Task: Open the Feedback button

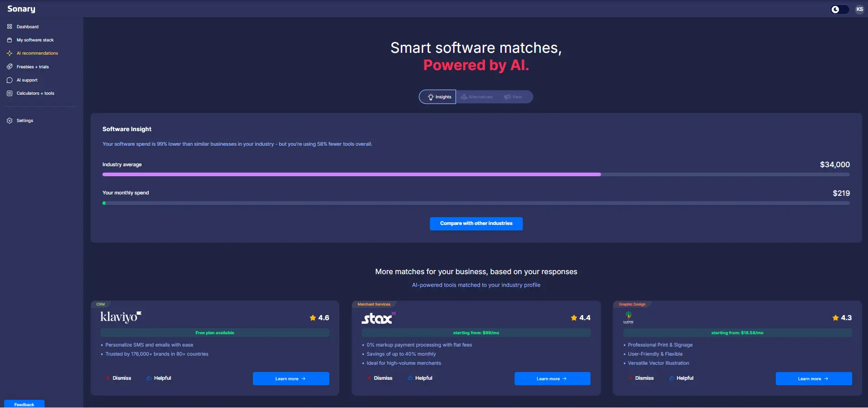Action: [x=24, y=404]
